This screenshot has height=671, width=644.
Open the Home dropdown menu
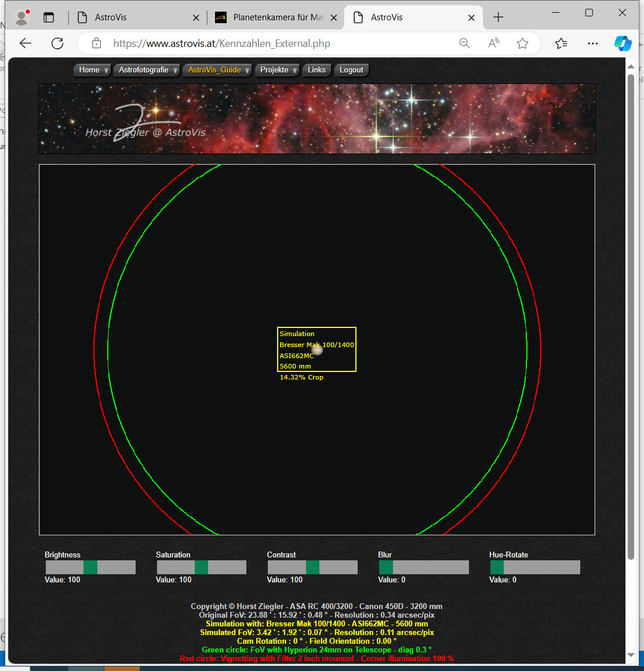point(92,70)
